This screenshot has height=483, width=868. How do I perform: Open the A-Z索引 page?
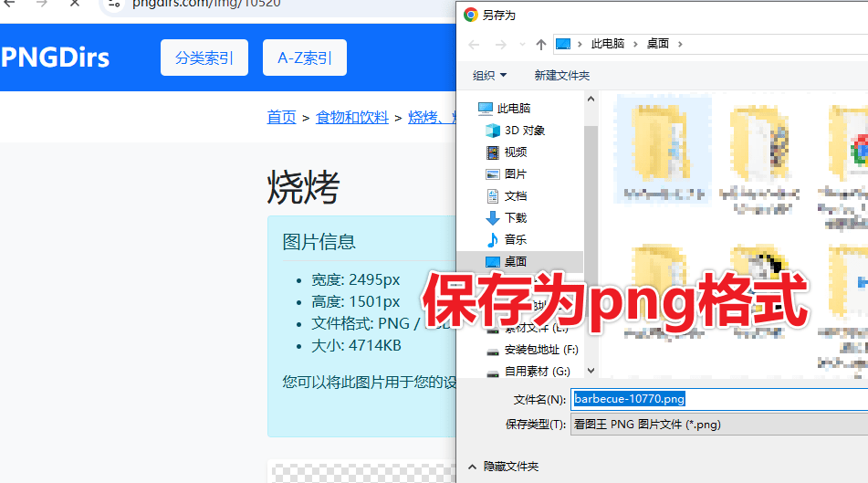305,58
